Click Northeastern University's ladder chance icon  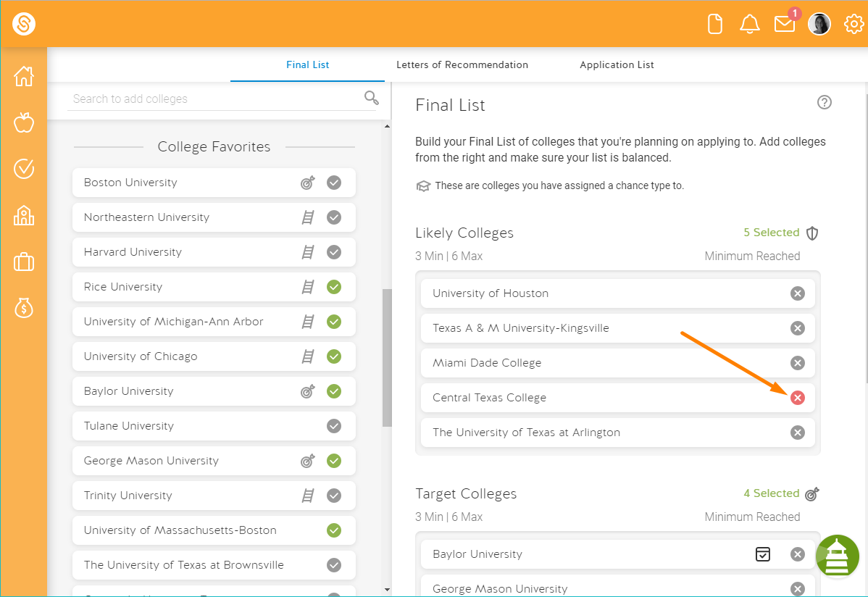click(x=308, y=217)
